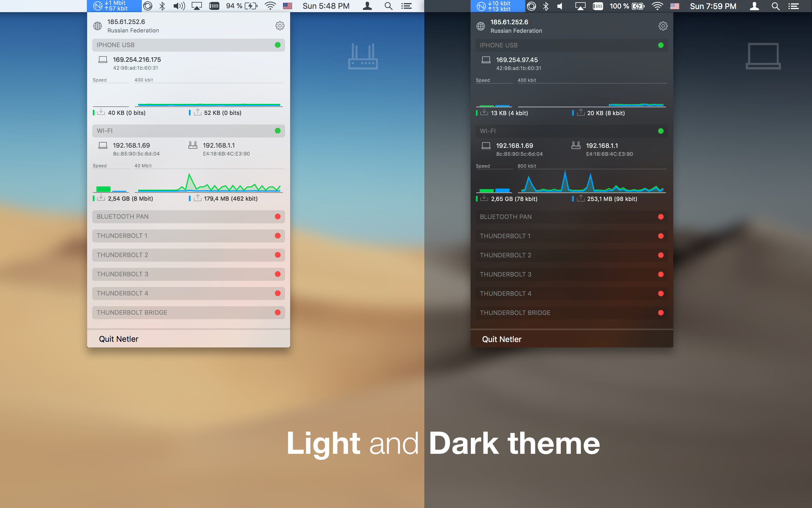
Task: Click laptop icon beside 169.254.216.175
Action: [103, 60]
